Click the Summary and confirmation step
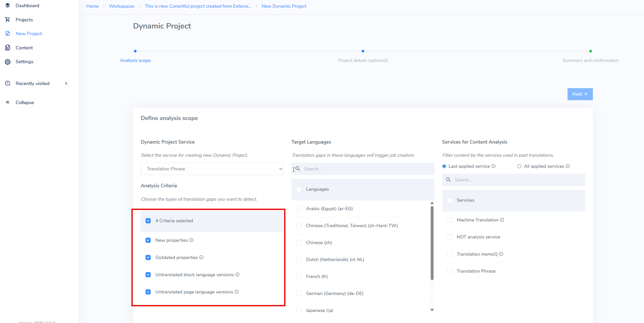The height and width of the screenshot is (323, 644). 590,60
